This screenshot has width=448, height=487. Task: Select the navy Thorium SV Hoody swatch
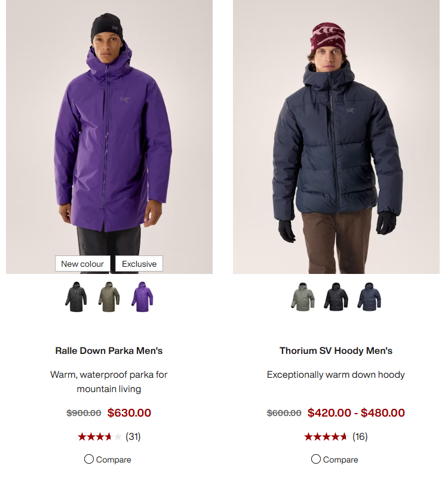point(369,297)
